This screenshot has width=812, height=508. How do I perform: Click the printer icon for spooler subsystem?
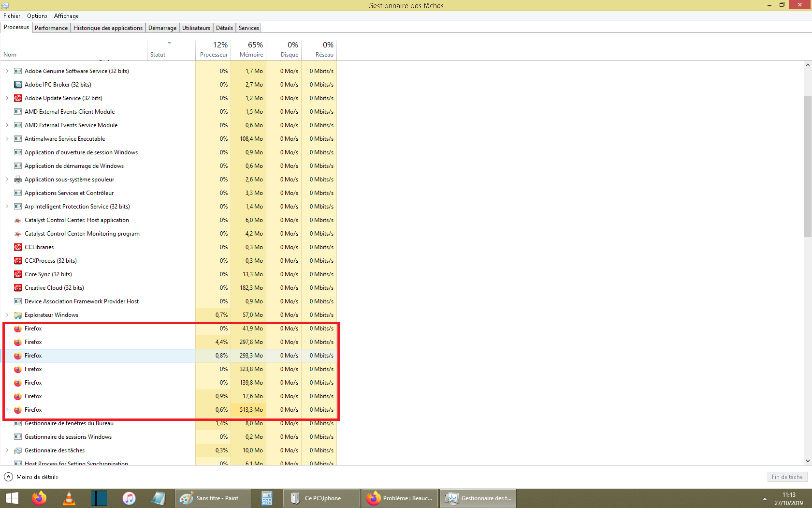tap(18, 179)
